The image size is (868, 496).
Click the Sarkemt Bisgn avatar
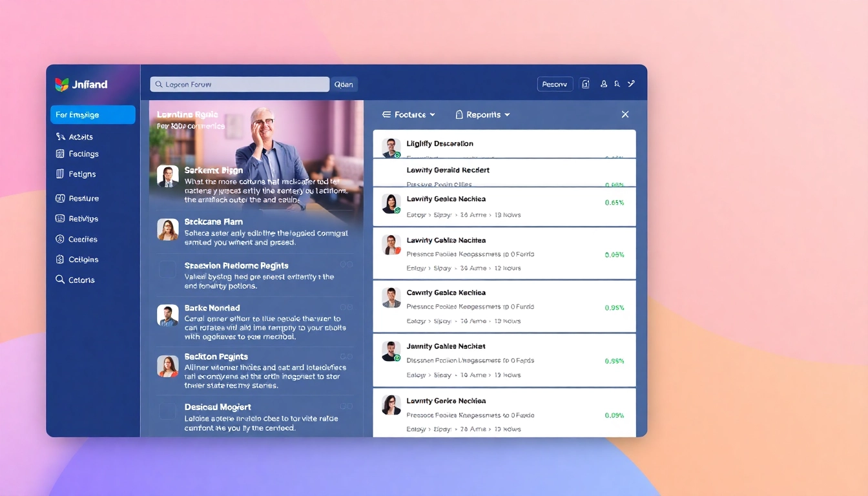point(168,176)
